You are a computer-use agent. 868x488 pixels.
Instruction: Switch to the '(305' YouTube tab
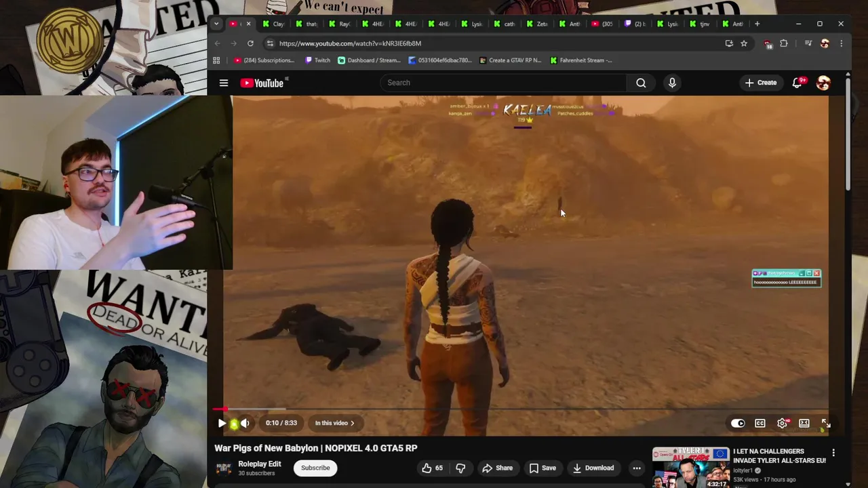tap(603, 24)
